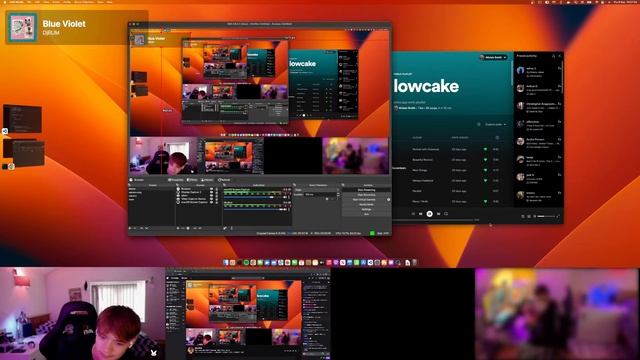Open Properties in OBS source toolbar
The image size is (640, 360).
tap(176, 180)
